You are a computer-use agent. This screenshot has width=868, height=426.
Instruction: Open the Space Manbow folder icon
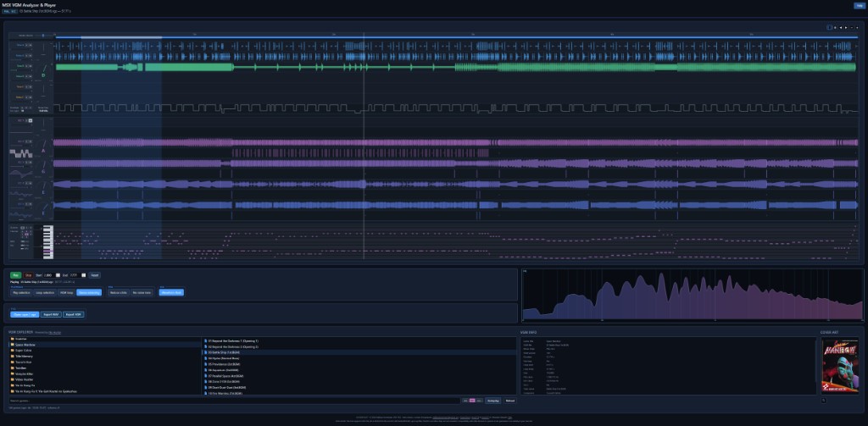[x=12, y=344]
